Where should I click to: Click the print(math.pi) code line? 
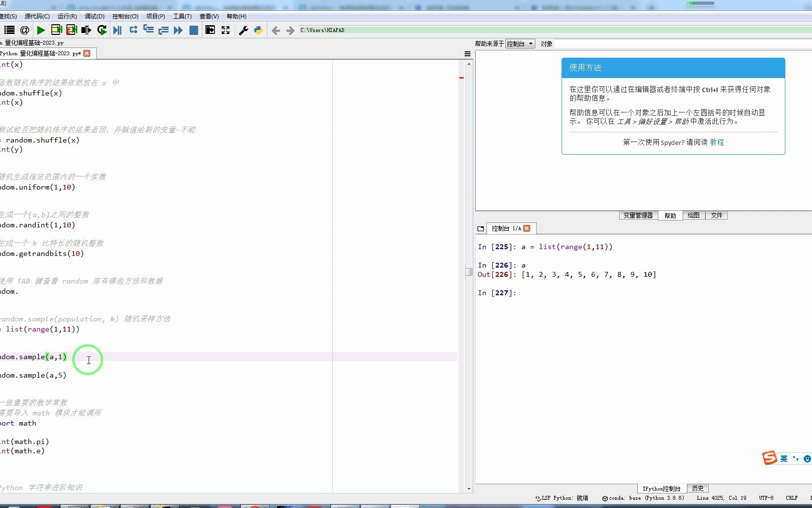[24, 442]
